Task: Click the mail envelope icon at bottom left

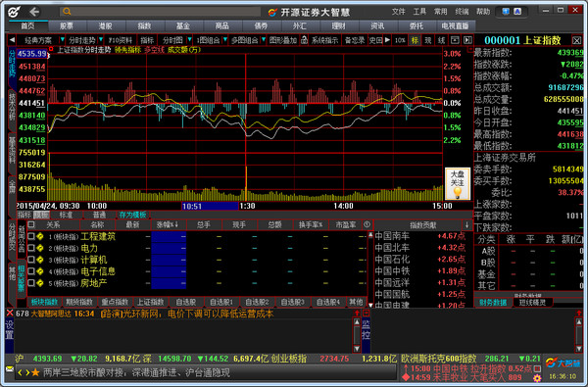Action: (x=10, y=369)
